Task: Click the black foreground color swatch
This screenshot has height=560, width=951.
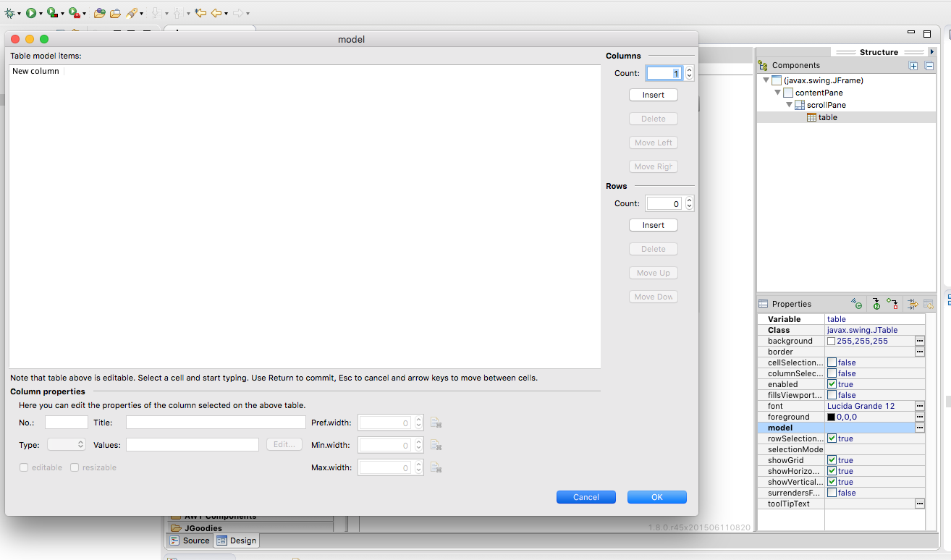Action: click(832, 417)
